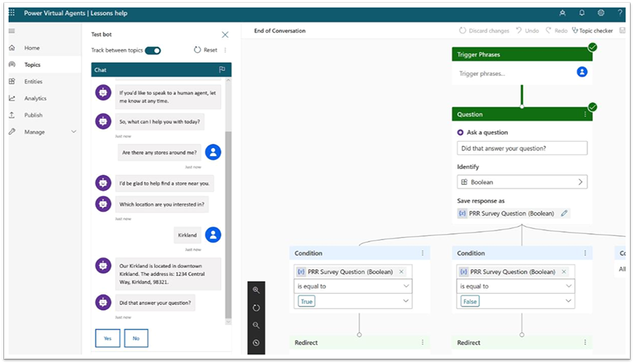Go to Analytics in the sidebar
Viewport: 634px width, 364px height.
(36, 99)
